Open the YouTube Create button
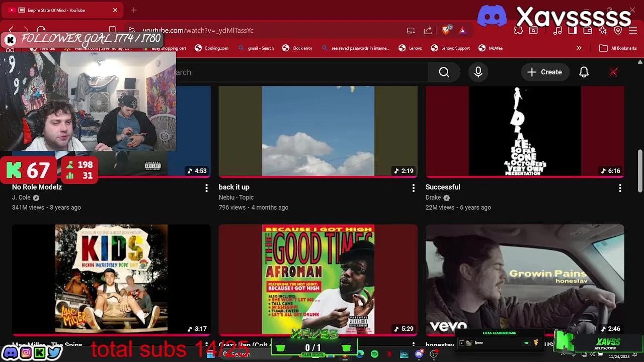Image resolution: width=644 pixels, height=362 pixels. coord(544,72)
